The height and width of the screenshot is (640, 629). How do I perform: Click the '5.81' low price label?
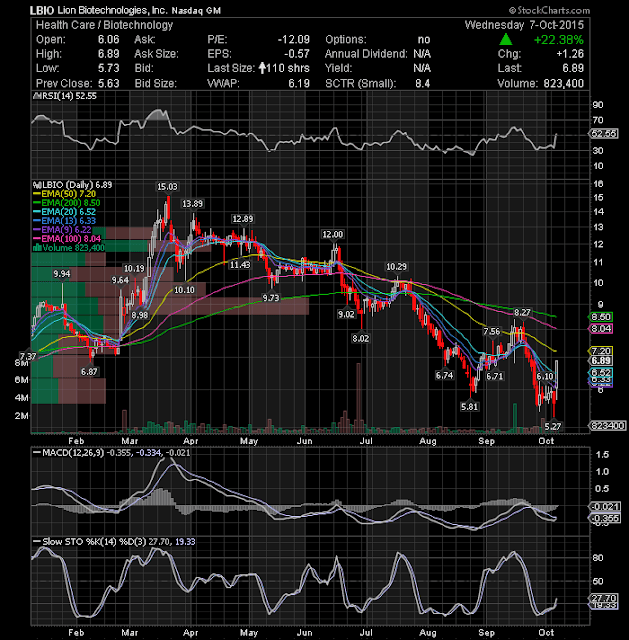469,407
